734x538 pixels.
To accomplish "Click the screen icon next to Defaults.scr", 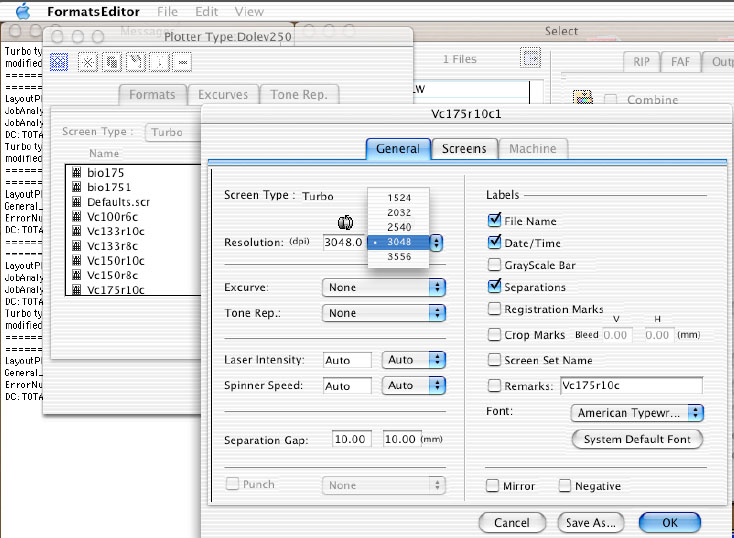I will pos(77,202).
